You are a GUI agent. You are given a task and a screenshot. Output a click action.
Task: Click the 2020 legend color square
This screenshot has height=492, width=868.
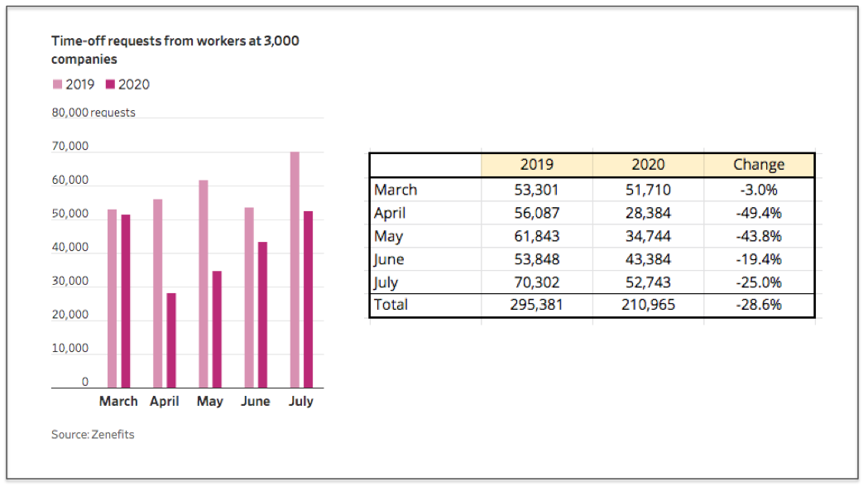[x=110, y=84]
